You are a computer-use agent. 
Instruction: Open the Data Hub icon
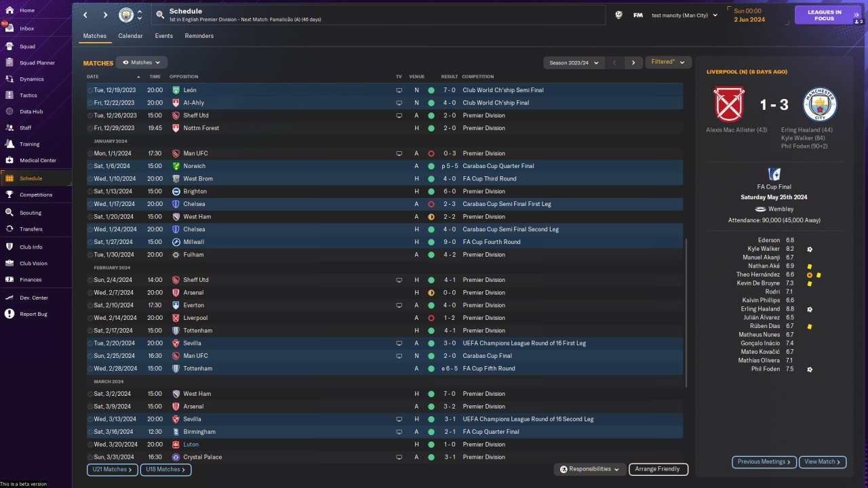tap(9, 111)
